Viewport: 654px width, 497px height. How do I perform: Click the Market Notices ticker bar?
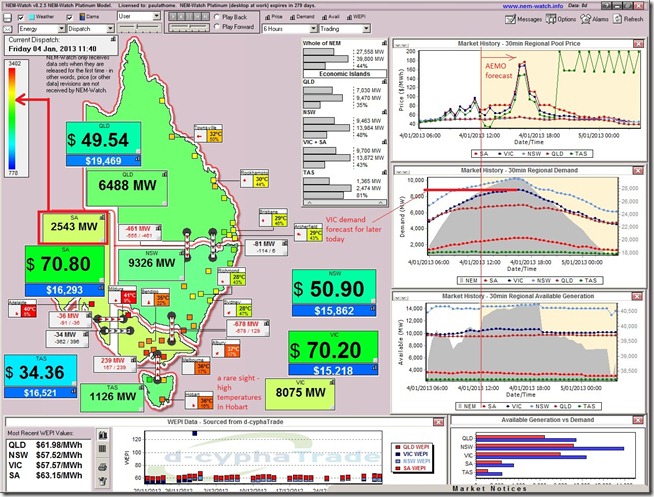pos(490,488)
